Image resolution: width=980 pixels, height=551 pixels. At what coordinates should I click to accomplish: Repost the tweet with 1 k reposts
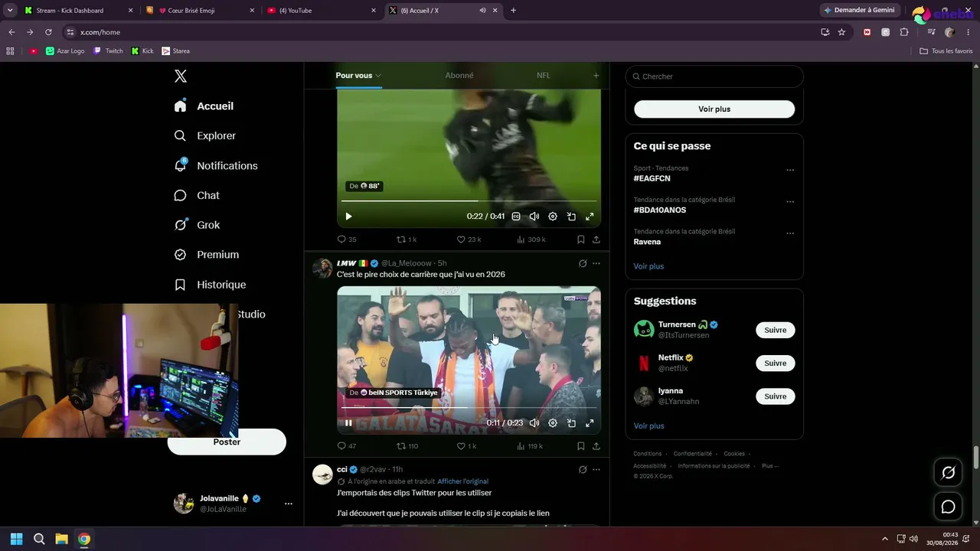(407, 240)
